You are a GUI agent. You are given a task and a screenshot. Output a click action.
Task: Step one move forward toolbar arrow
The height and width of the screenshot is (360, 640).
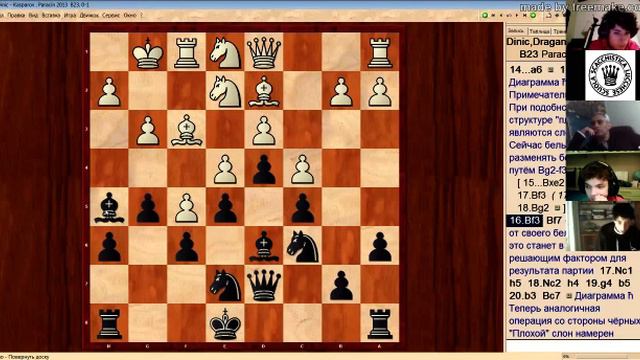517,15
